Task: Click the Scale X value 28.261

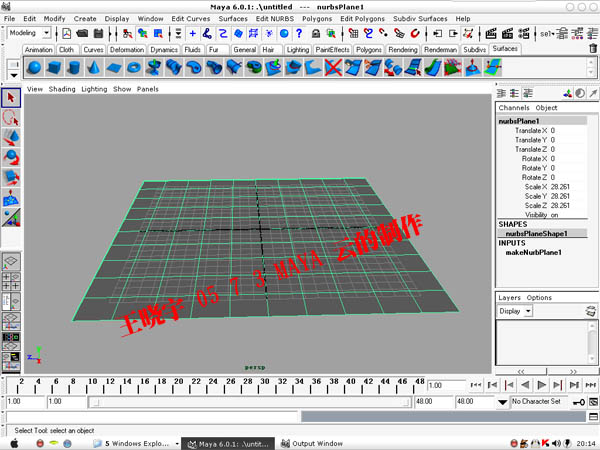Action: [560, 187]
